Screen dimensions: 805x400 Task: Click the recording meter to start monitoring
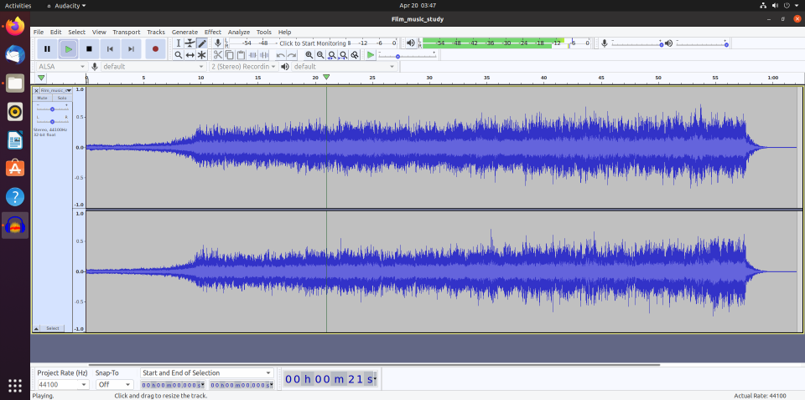(x=312, y=43)
